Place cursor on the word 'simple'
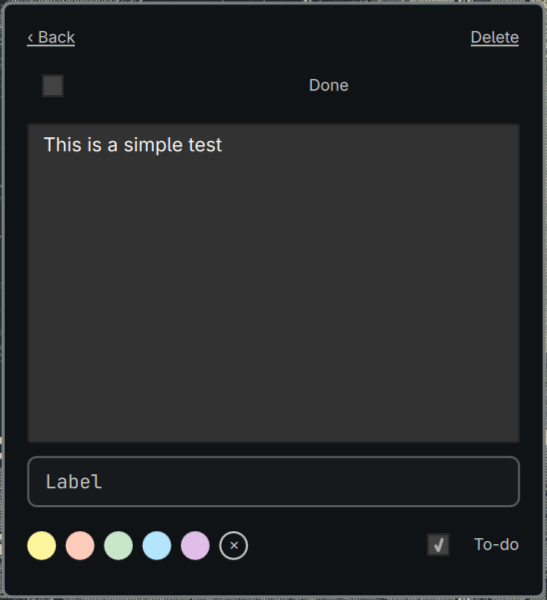 (x=153, y=145)
